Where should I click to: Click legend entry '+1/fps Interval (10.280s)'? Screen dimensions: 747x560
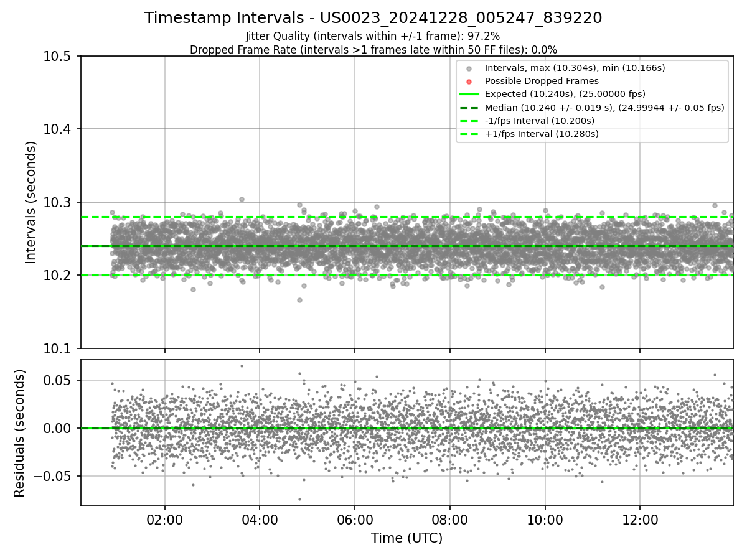click(x=542, y=134)
